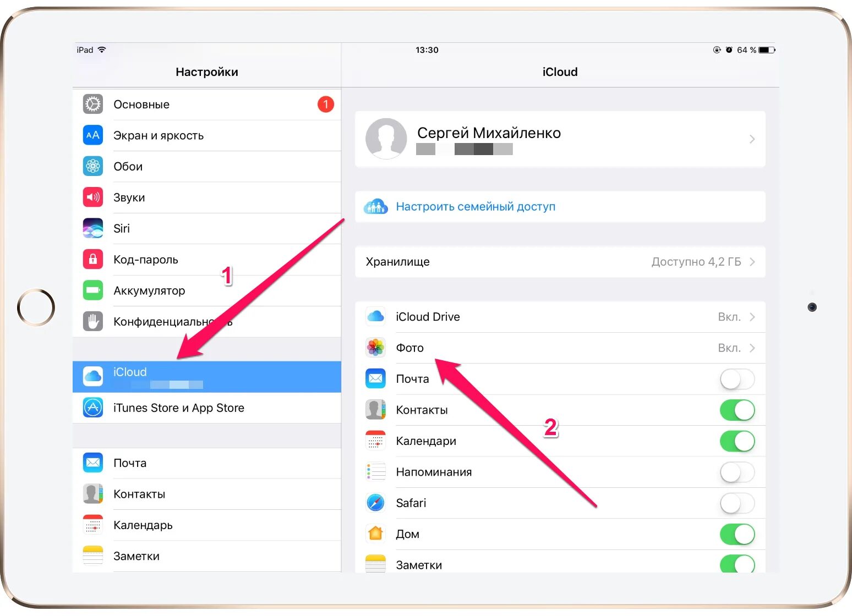Image resolution: width=852 pixels, height=616 pixels.
Task: Open iCloud Drive settings chevron
Action: [x=752, y=317]
